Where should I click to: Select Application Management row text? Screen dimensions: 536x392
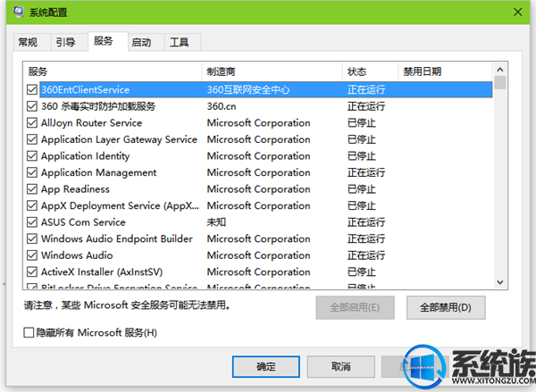point(99,172)
